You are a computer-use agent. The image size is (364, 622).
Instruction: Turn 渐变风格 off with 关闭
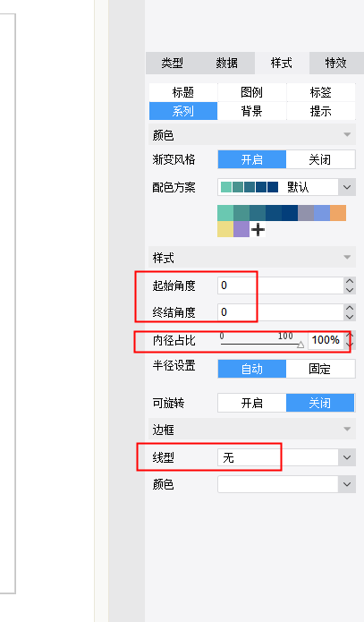[x=320, y=159]
